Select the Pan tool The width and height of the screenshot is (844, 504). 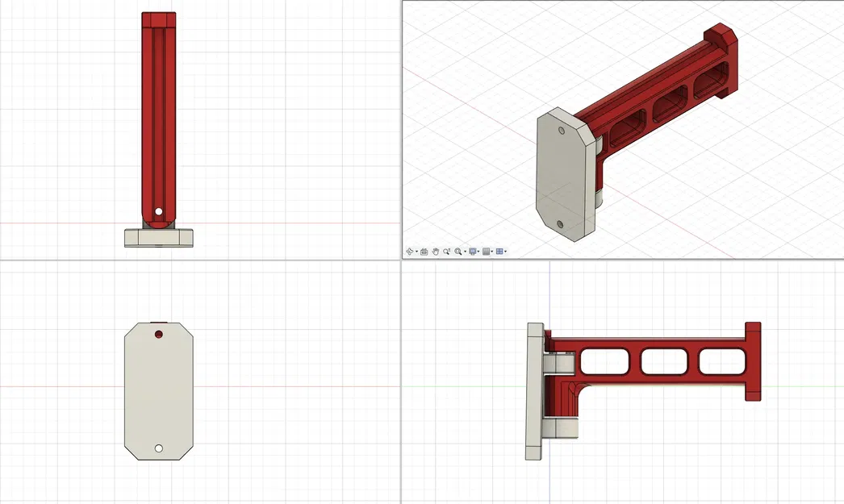point(436,251)
